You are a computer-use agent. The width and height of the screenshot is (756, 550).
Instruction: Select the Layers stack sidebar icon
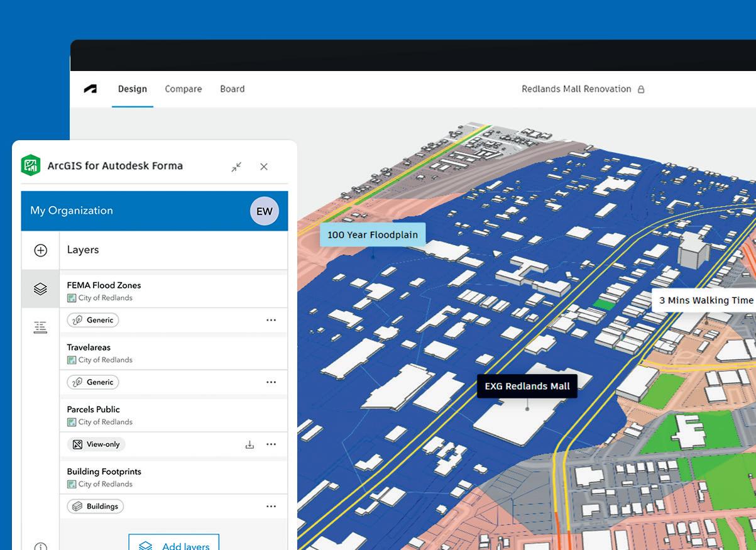coord(40,289)
